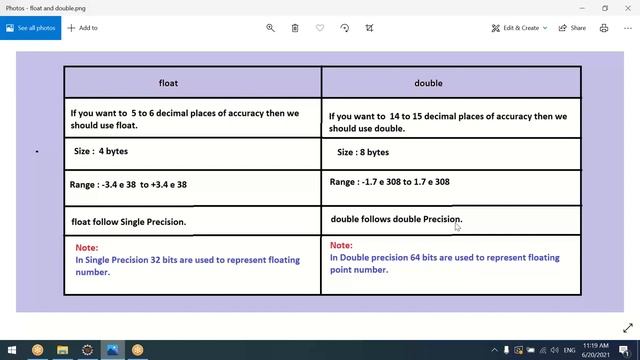Switch ENG input language indicator

[x=569, y=350]
